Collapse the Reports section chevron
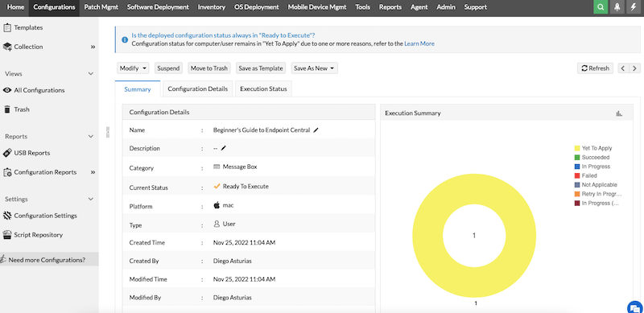 point(91,136)
